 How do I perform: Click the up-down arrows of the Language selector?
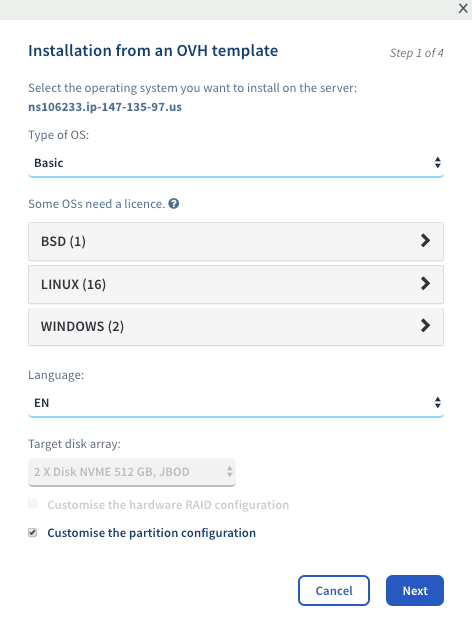click(x=438, y=403)
